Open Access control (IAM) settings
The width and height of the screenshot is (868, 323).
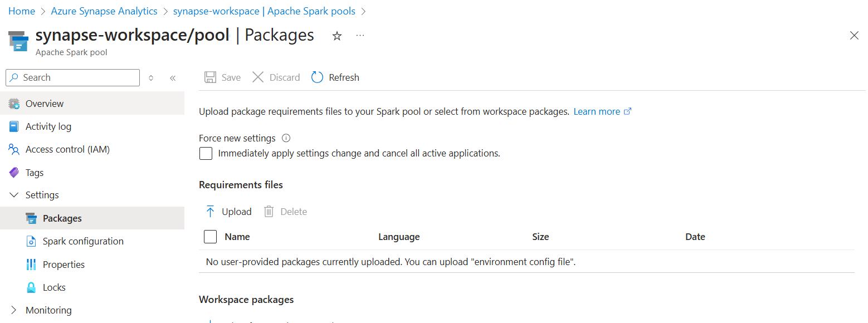(13, 149)
